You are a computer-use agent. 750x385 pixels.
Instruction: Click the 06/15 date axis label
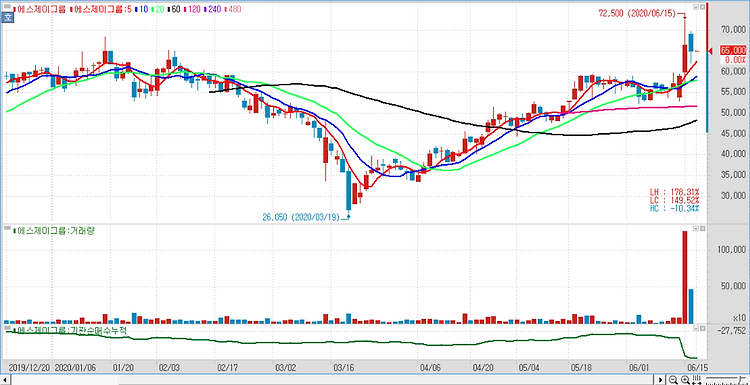tap(697, 367)
